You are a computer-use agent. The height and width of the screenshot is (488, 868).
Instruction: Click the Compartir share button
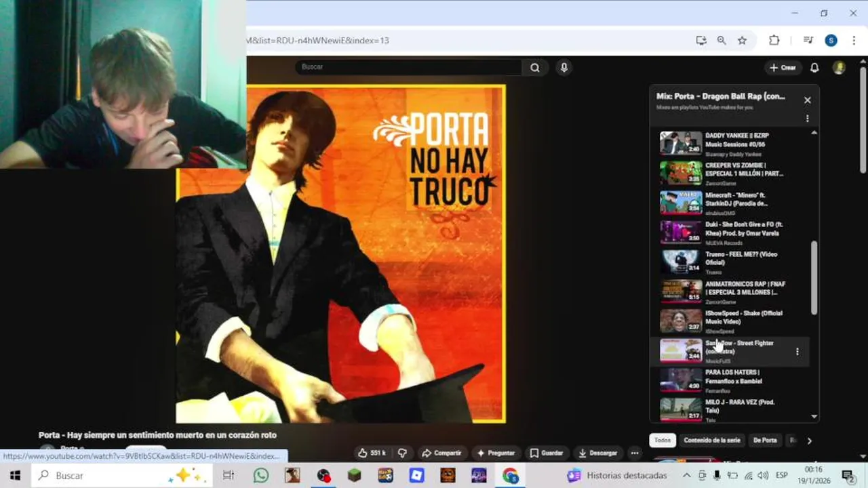pyautogui.click(x=441, y=453)
